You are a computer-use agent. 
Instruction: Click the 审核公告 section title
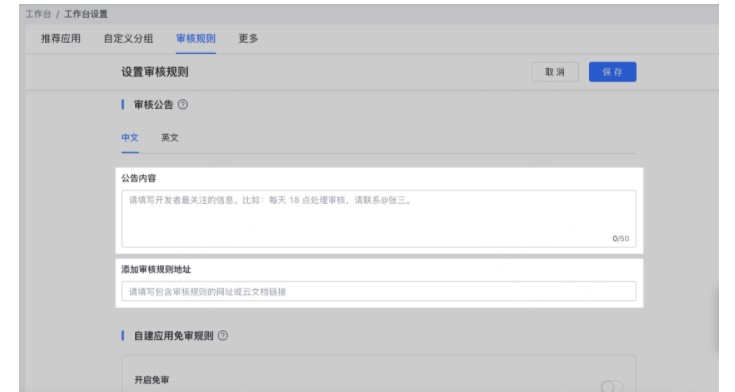point(154,105)
